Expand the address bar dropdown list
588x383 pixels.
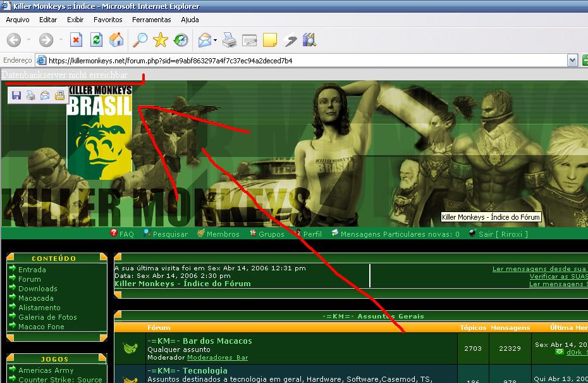point(572,61)
